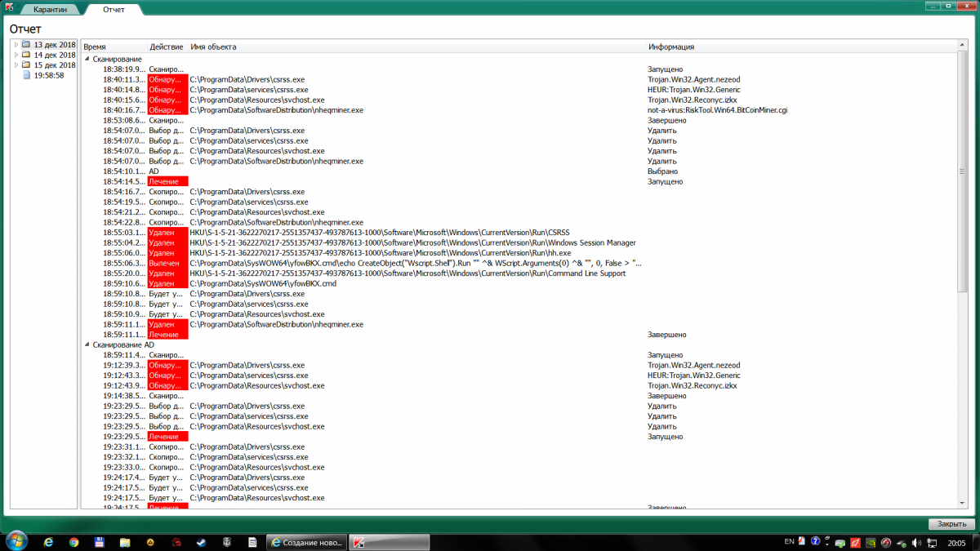Image resolution: width=980 pixels, height=551 pixels.
Task: Click the Закрыть button
Action: point(951,524)
